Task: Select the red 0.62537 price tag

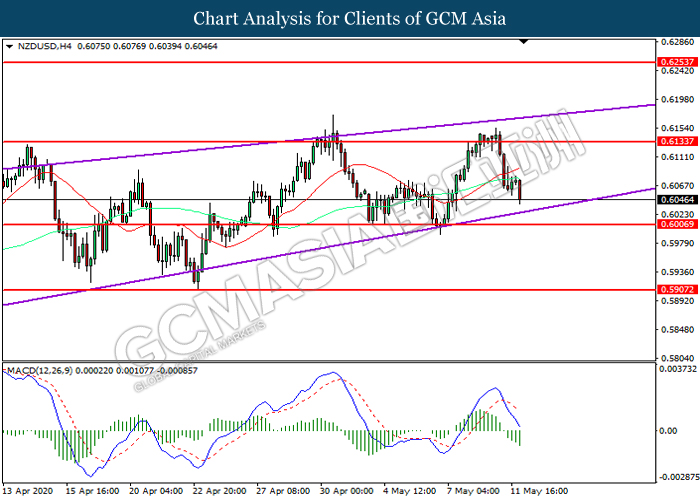Action: point(673,62)
